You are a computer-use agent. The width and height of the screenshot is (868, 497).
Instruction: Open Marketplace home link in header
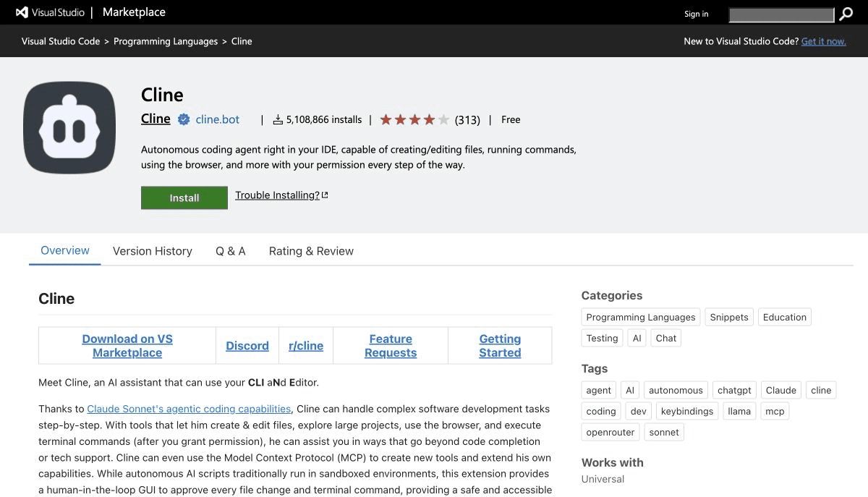(134, 12)
